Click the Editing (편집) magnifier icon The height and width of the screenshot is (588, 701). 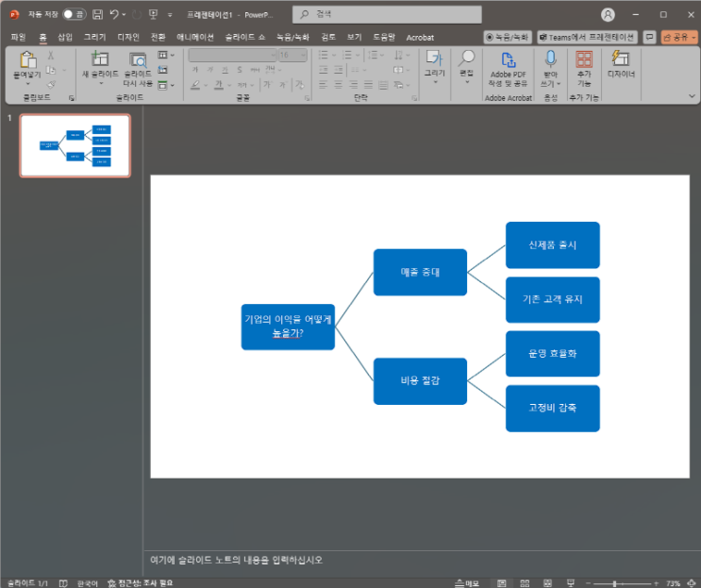click(467, 59)
